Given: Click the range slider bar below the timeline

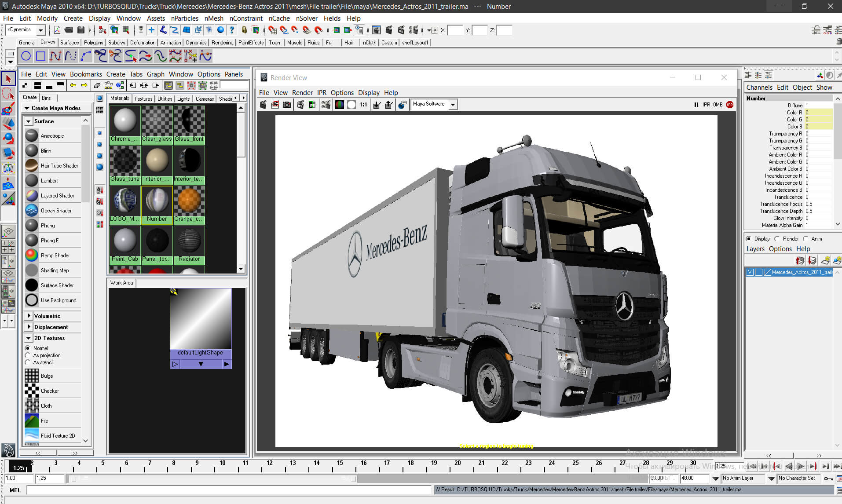Looking at the screenshot, I should (x=213, y=479).
